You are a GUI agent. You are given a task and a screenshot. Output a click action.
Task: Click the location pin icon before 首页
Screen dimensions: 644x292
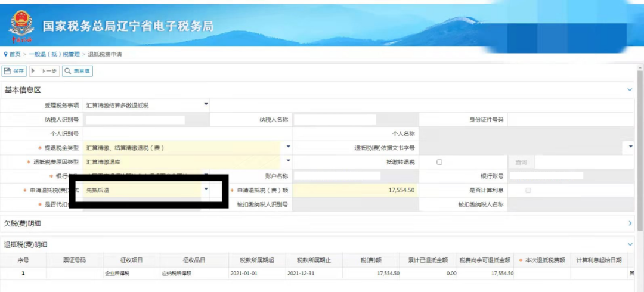click(x=5, y=54)
